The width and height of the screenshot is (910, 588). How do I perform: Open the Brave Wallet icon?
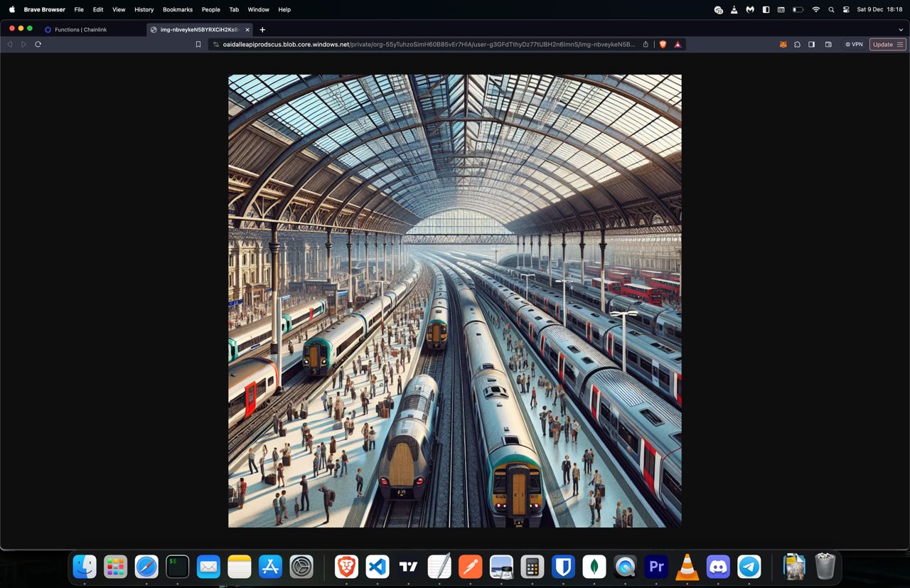[828, 44]
